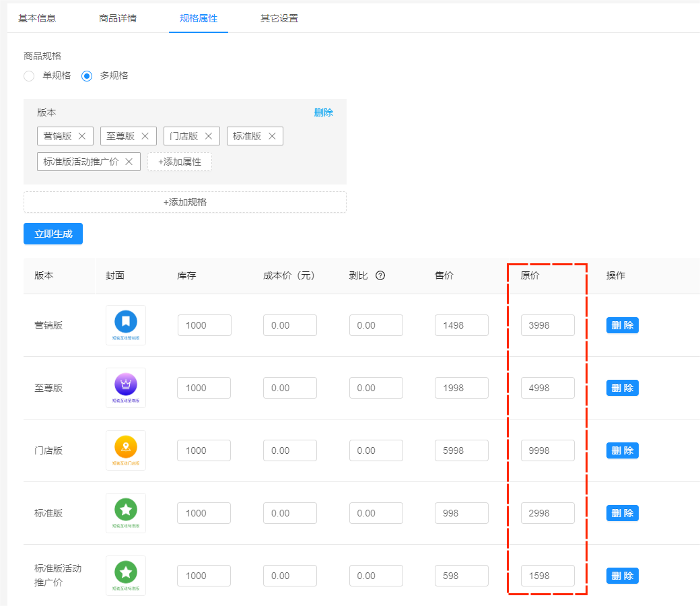Open the 其它设置 tab

[x=279, y=19]
